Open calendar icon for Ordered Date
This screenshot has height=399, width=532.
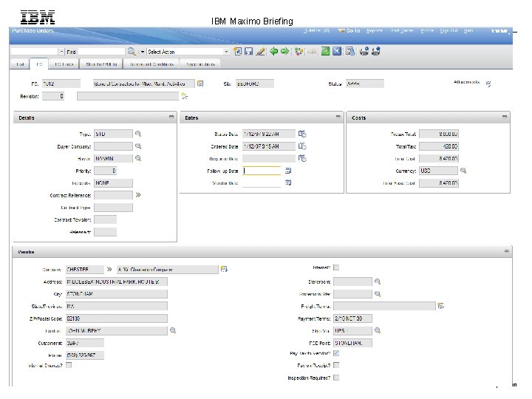point(302,146)
